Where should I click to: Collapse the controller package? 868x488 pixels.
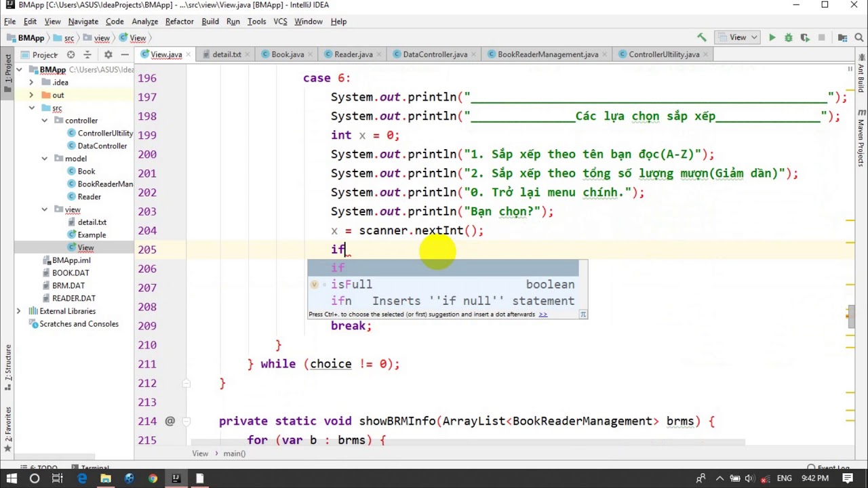point(44,121)
